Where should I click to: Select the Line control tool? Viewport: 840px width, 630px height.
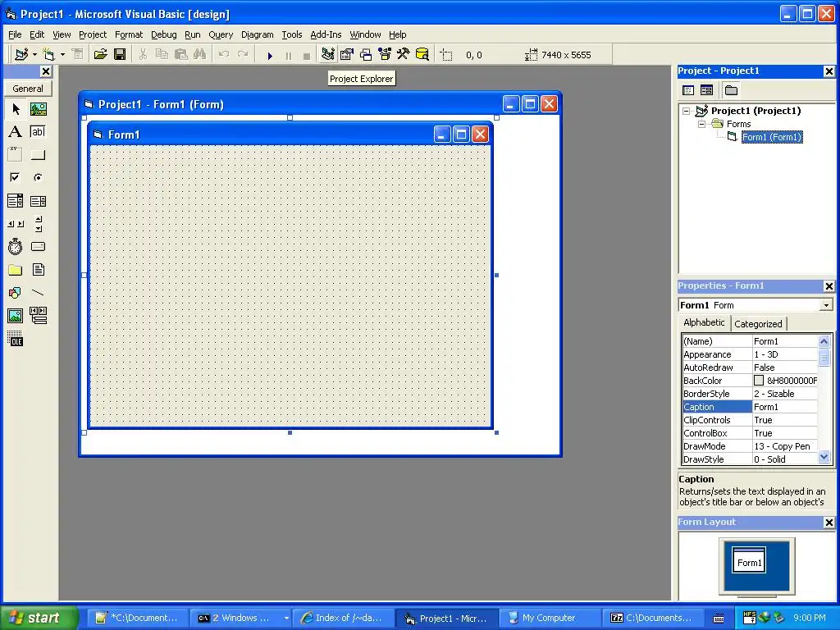click(38, 293)
